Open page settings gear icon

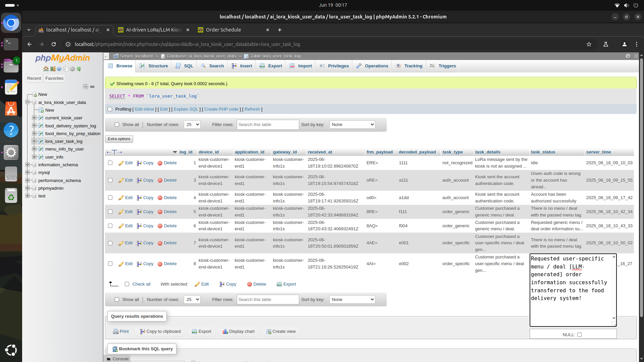coord(628,56)
